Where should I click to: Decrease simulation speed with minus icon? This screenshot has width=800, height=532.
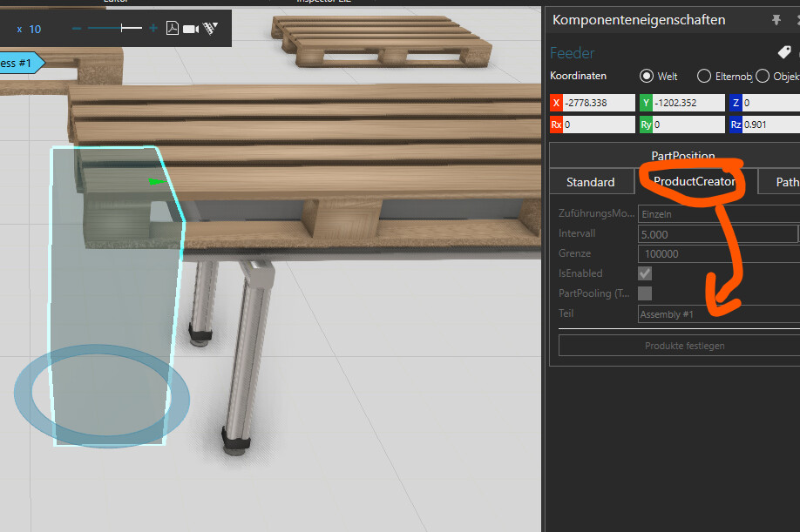click(77, 28)
